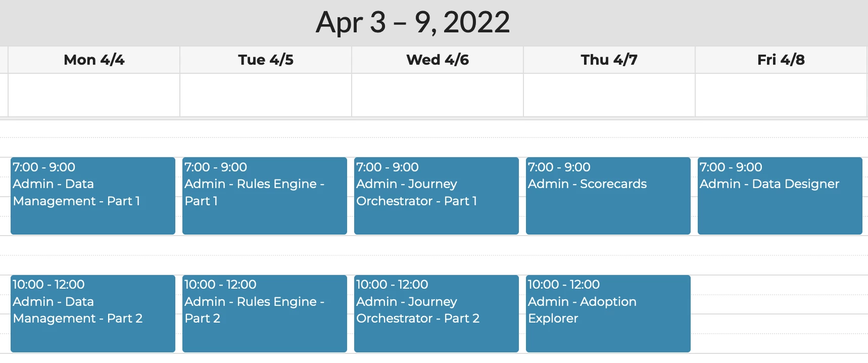Select Admin - Rules Engine Part 1 session
This screenshot has height=363, width=868.
265,196
